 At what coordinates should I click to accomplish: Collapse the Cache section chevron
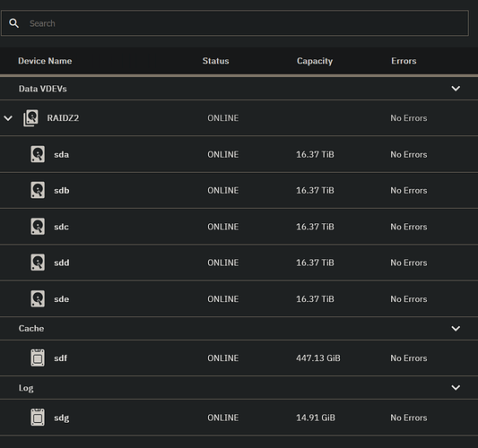pos(456,328)
